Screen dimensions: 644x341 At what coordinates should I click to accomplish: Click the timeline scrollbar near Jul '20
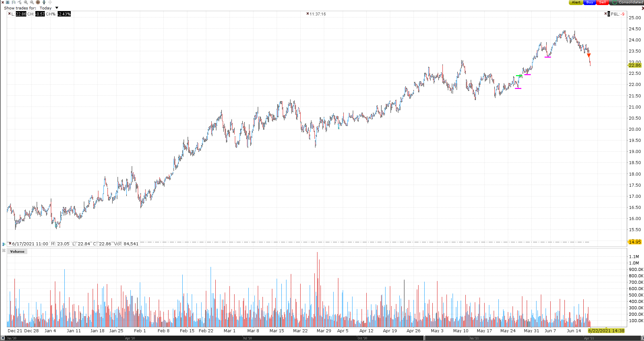247,338
